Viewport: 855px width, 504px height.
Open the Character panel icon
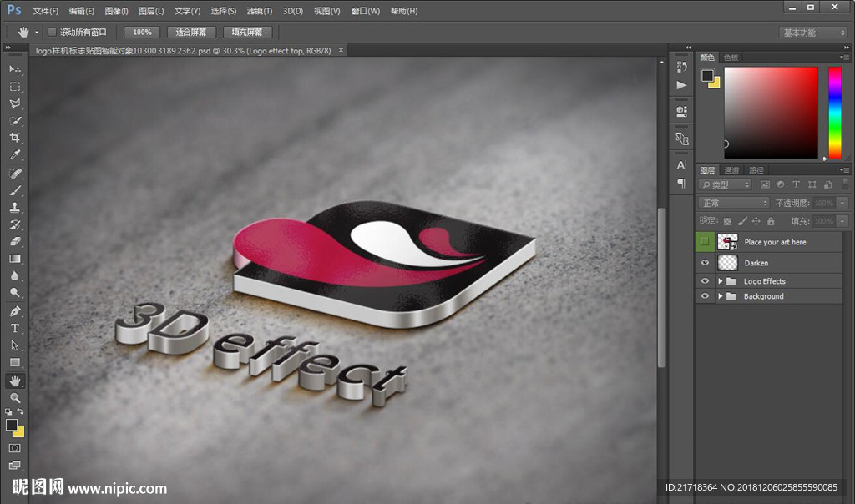coord(681,166)
